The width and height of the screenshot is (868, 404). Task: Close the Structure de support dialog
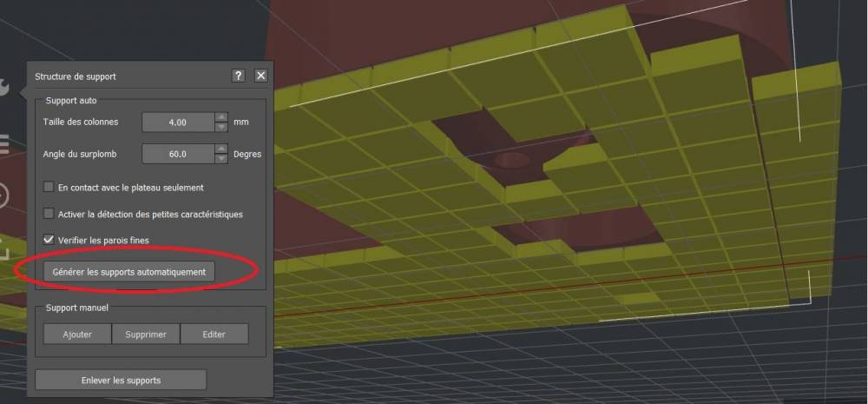point(261,76)
